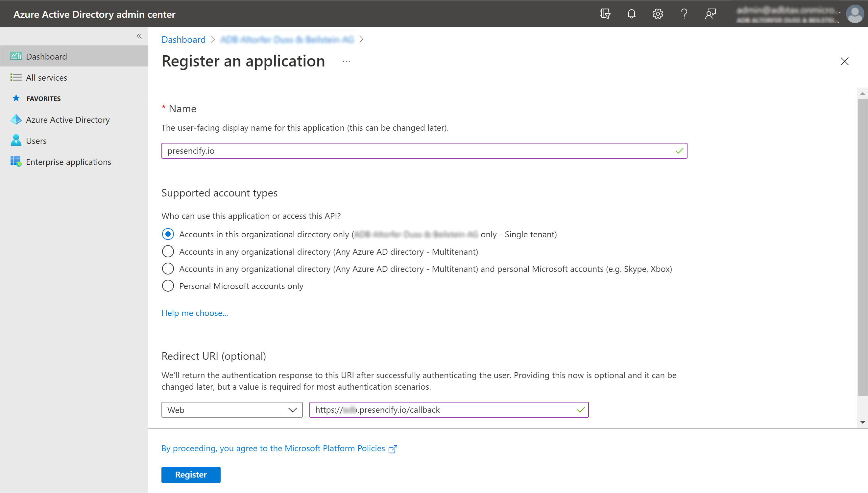Click the external link icon after Platform Policies

point(393,449)
